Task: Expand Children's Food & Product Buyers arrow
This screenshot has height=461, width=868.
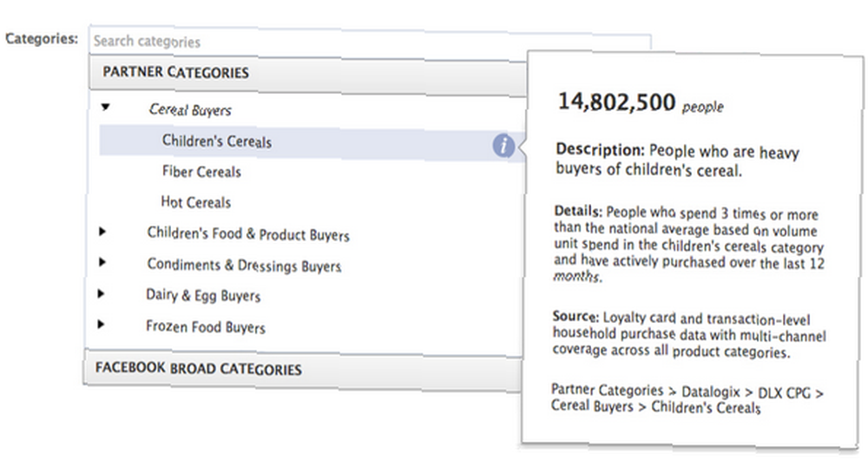Action: [102, 231]
